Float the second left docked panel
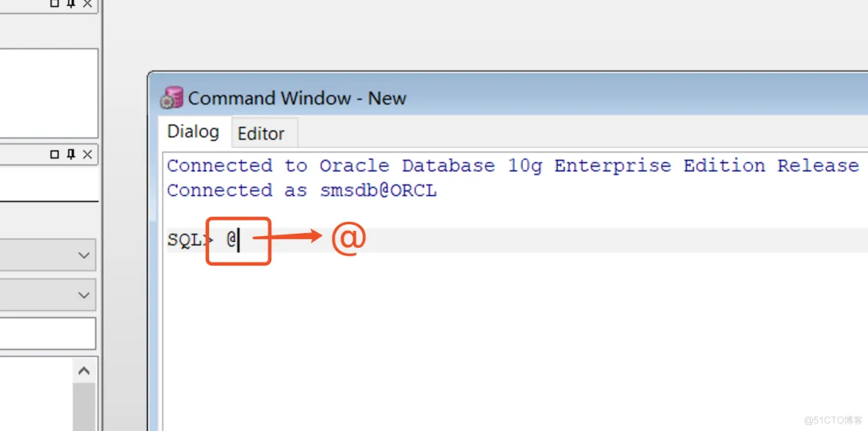868x431 pixels. point(55,154)
